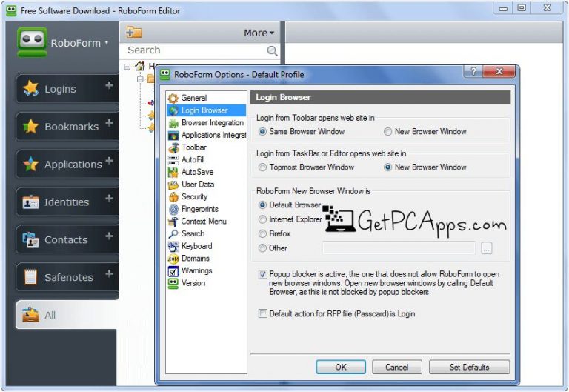Click the Applications star icon
The height and width of the screenshot is (392, 569).
point(31,164)
